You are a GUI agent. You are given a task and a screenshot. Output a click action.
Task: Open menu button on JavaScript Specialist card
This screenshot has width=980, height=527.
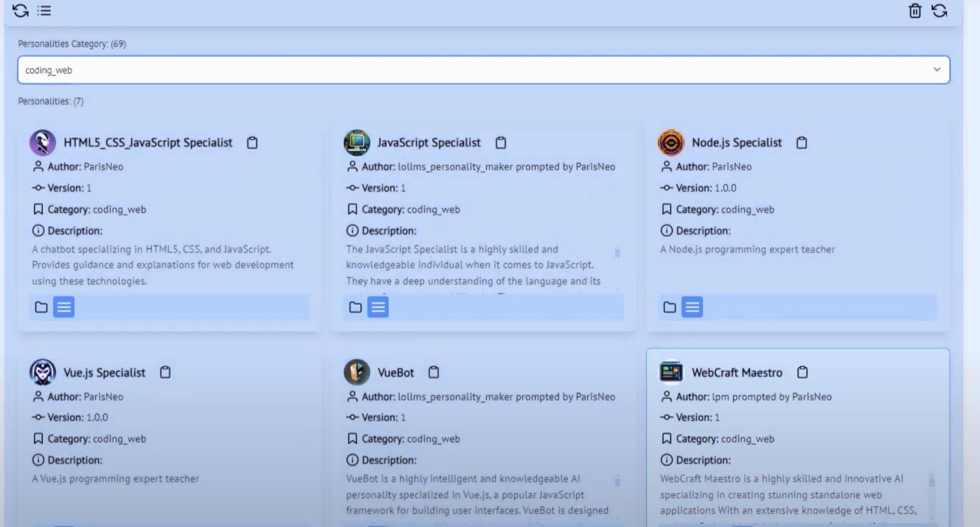[x=378, y=307]
